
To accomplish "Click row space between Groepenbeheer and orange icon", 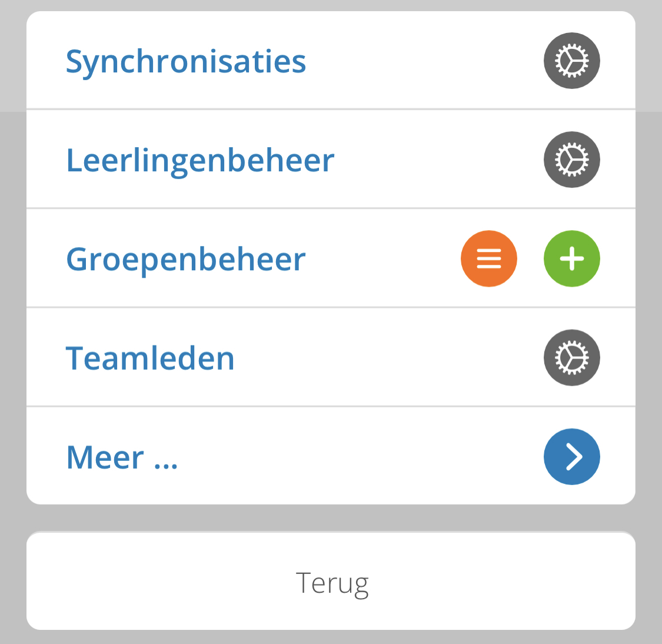I will click(382, 258).
